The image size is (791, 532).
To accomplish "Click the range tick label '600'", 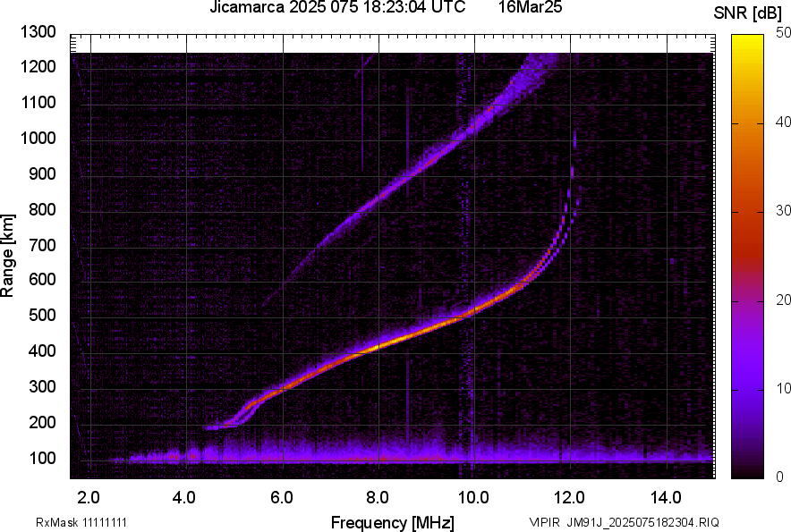I will coord(42,279).
